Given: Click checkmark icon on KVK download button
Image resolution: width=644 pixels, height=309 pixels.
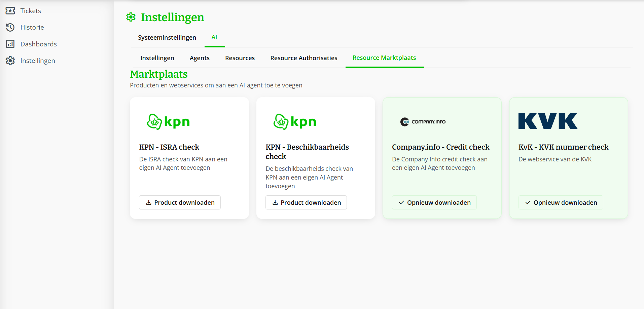Looking at the screenshot, I should pyautogui.click(x=528, y=202).
